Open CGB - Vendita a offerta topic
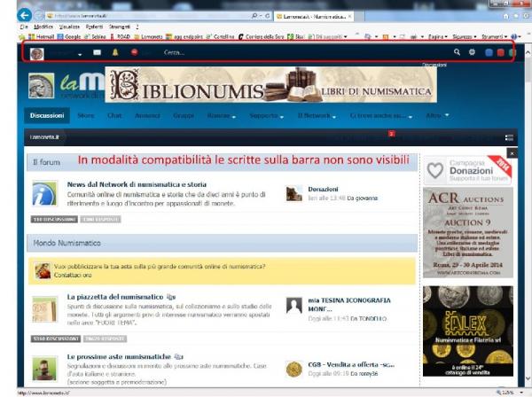The width and height of the screenshot is (532, 397). tap(351, 365)
